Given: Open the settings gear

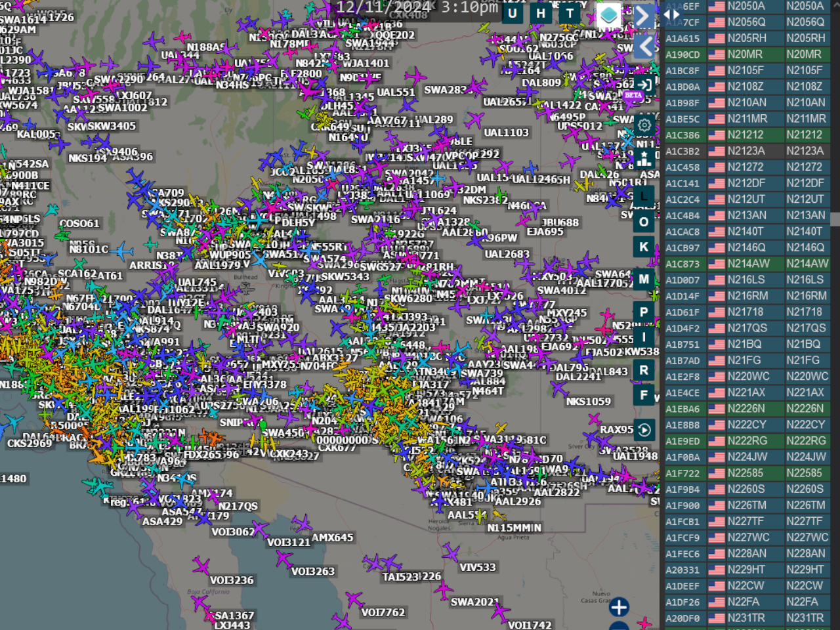Looking at the screenshot, I should pyautogui.click(x=644, y=125).
